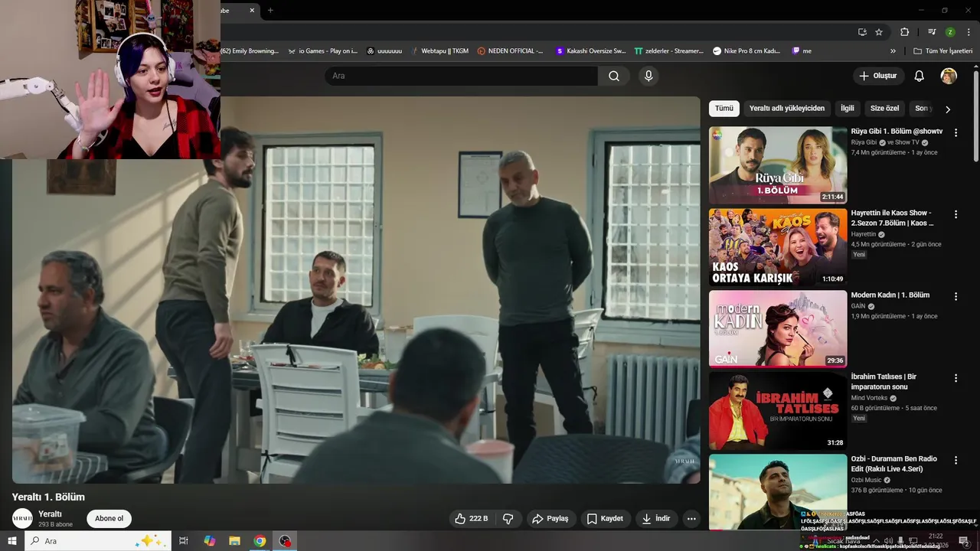Click the Mind Vorteks channel name
This screenshot has width=980, height=551.
click(869, 398)
